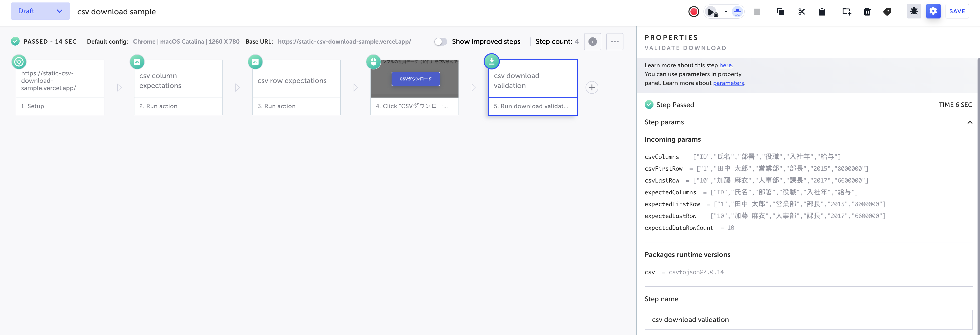Click the SAVE button
The image size is (980, 335).
click(957, 11)
